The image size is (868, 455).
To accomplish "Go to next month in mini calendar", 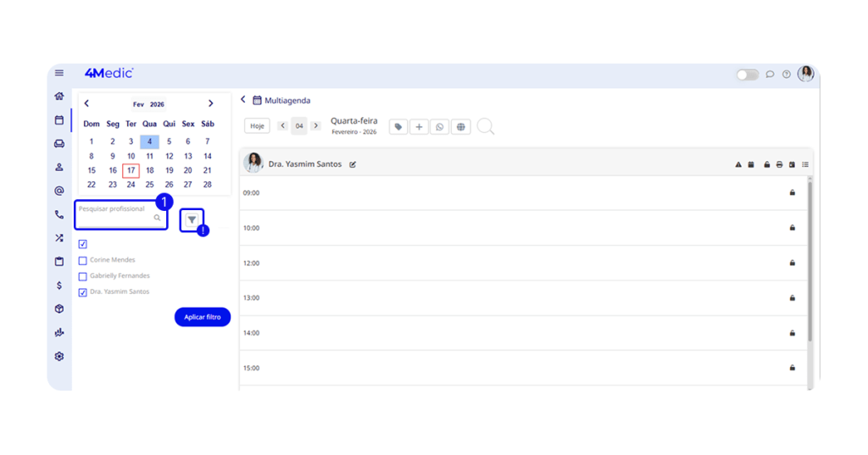I will point(210,103).
